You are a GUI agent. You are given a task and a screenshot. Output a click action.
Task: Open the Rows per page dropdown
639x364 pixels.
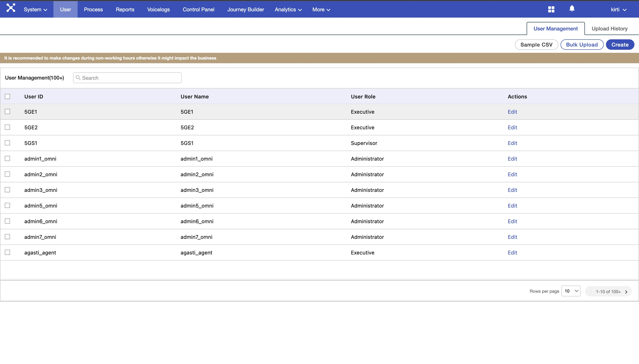[571, 291]
